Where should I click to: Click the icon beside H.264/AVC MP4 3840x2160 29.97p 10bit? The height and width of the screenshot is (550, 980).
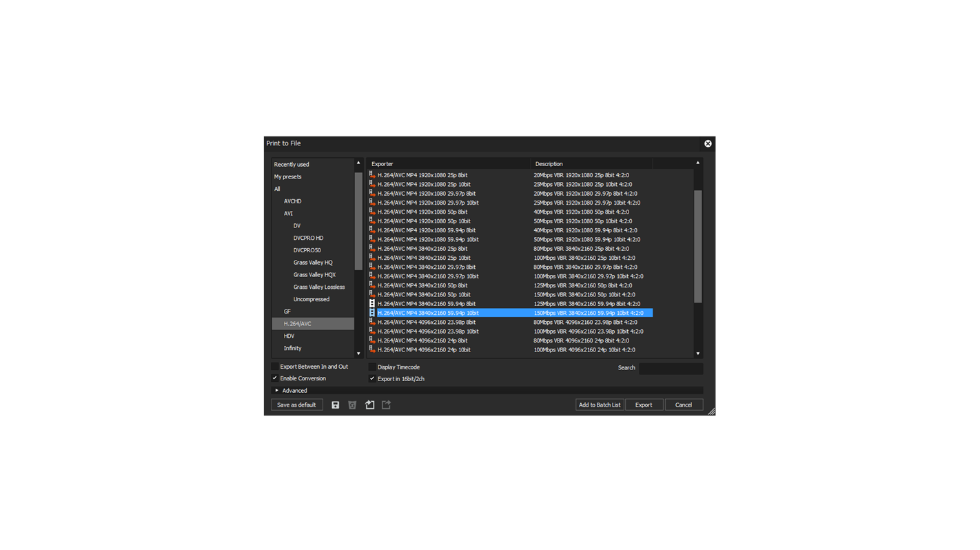372,276
